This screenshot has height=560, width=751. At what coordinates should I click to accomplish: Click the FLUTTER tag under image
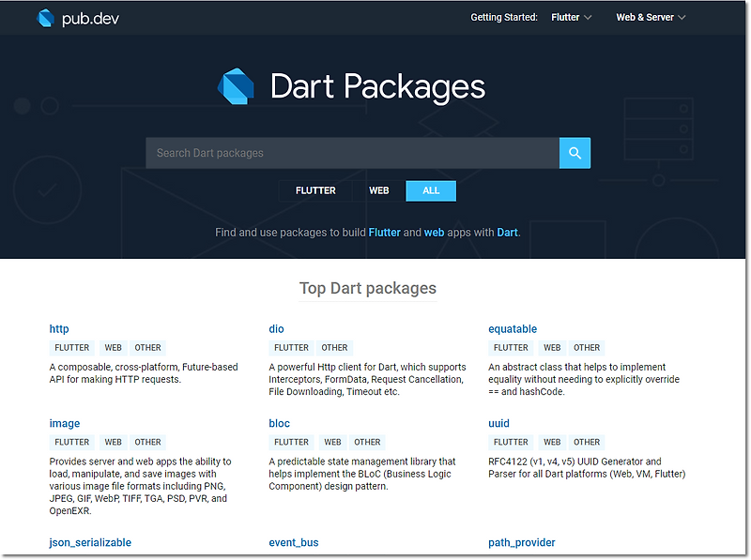72,442
